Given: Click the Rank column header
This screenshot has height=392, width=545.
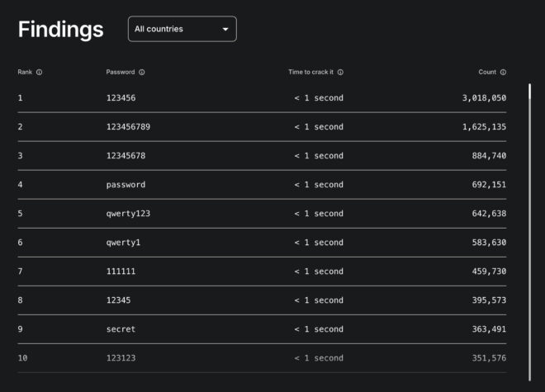Looking at the screenshot, I should click(x=25, y=73).
